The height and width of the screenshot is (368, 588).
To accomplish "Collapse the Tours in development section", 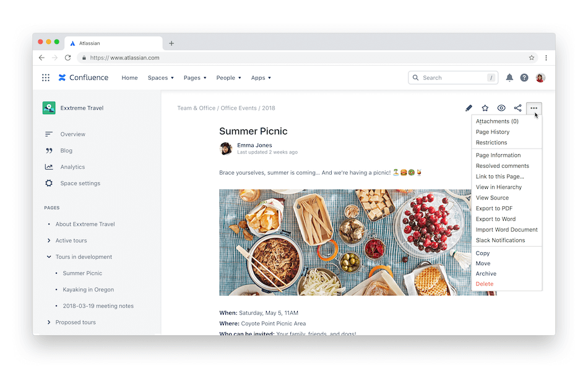I will point(49,257).
